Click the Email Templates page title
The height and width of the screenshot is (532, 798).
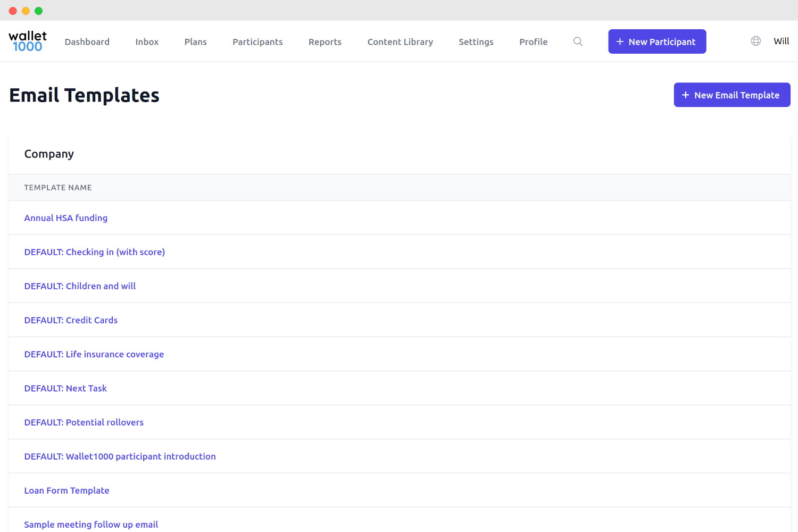84,95
